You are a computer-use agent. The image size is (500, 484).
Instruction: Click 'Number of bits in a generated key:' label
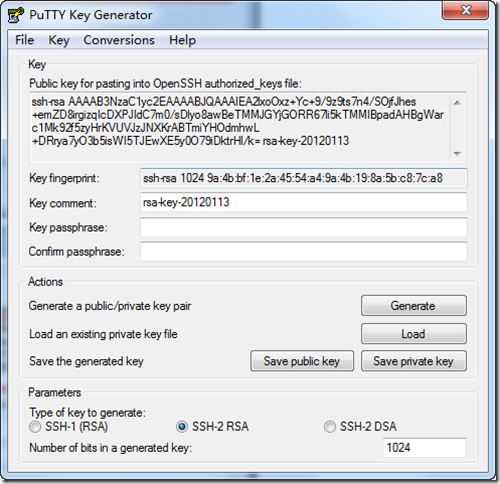pyautogui.click(x=110, y=448)
